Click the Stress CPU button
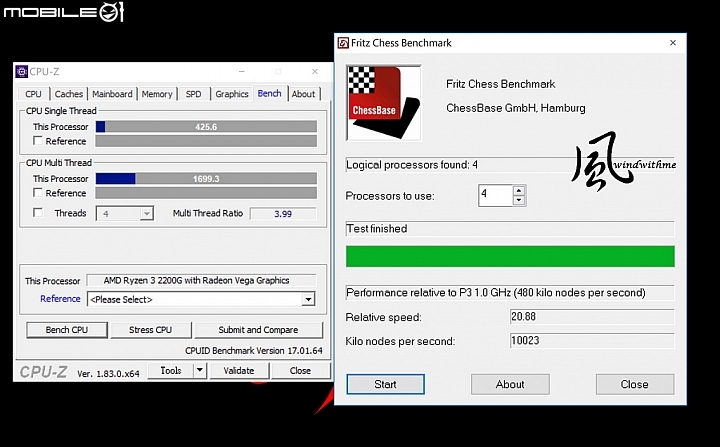This screenshot has width=720, height=447. pos(150,330)
